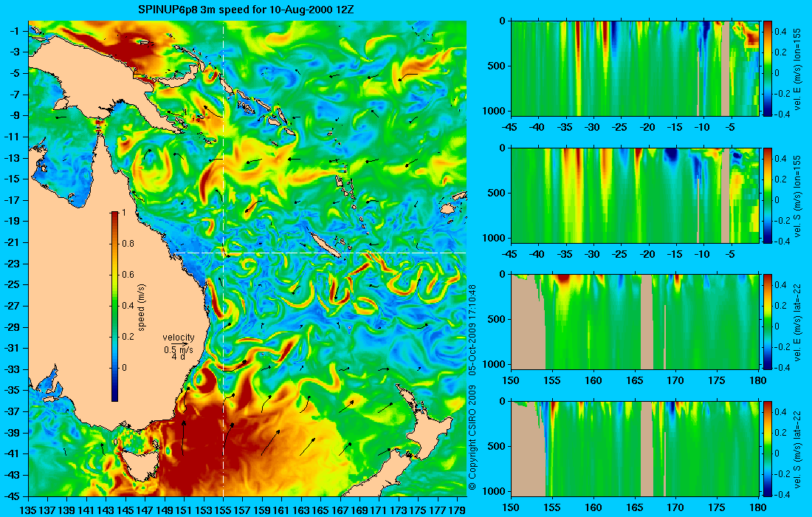Click the '147' longitude tick below the map
812x517 pixels.
click(145, 510)
